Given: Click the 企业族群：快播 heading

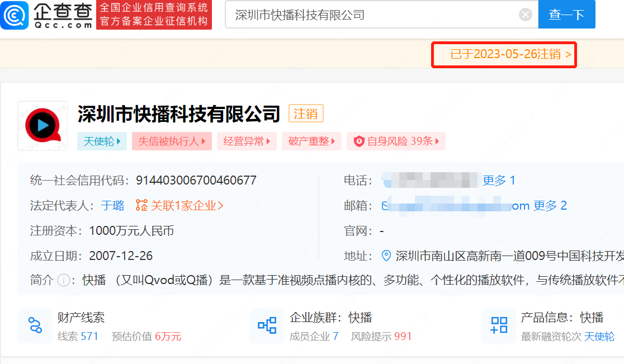Looking at the screenshot, I should coord(330,318).
